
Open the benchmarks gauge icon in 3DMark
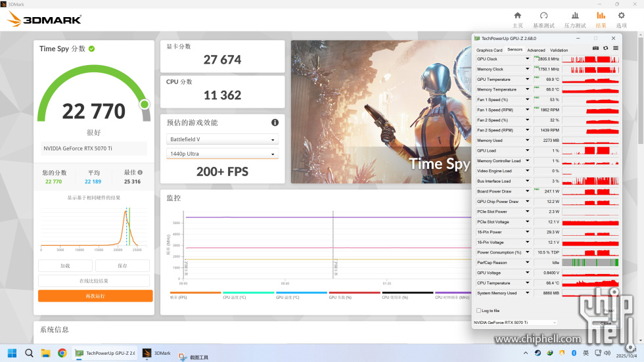click(x=544, y=16)
